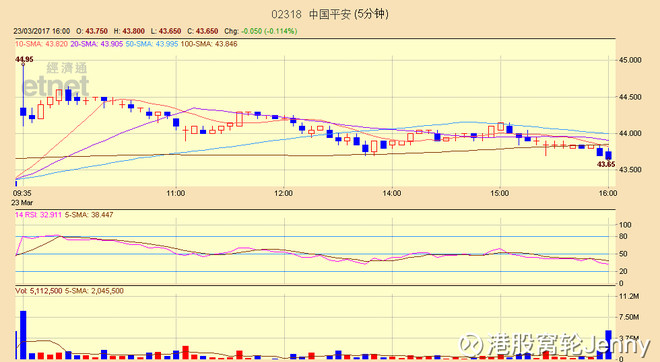660x362 pixels.
Task: Click the '23 Mar' date label
Action: [22, 202]
